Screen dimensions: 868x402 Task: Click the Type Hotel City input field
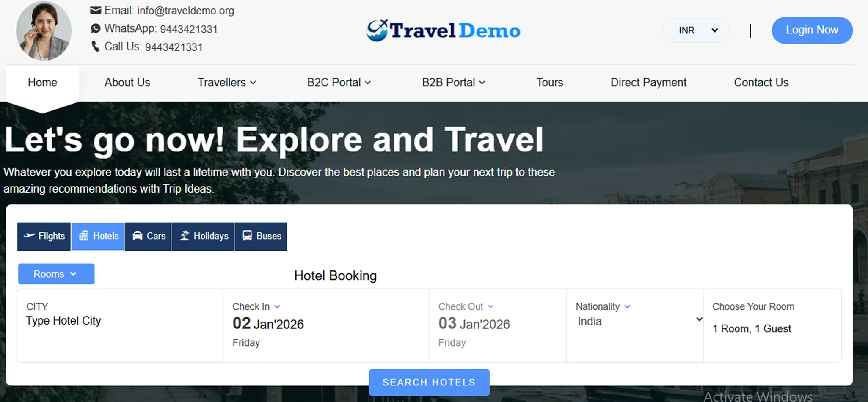click(x=63, y=320)
